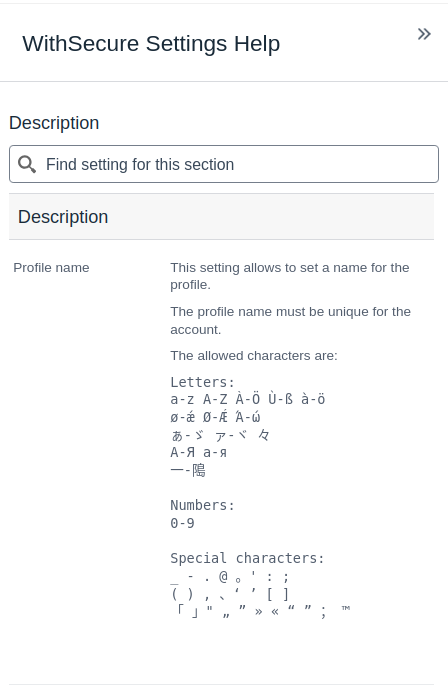The width and height of the screenshot is (448, 692).
Task: Click the text about setting a profile name
Action: tap(290, 276)
